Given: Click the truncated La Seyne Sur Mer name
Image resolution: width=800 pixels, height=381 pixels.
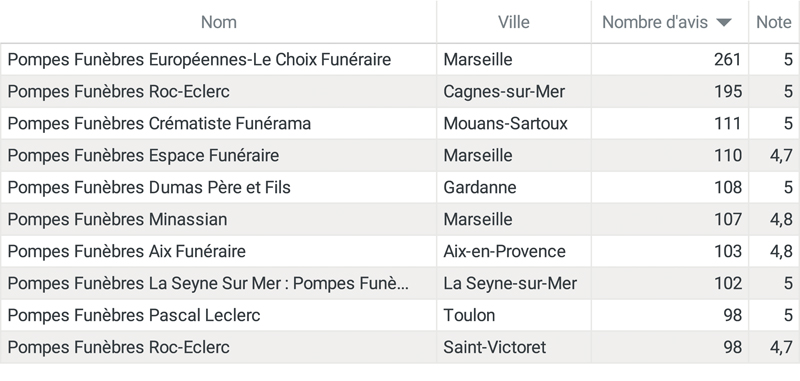Looking at the screenshot, I should (x=208, y=284).
